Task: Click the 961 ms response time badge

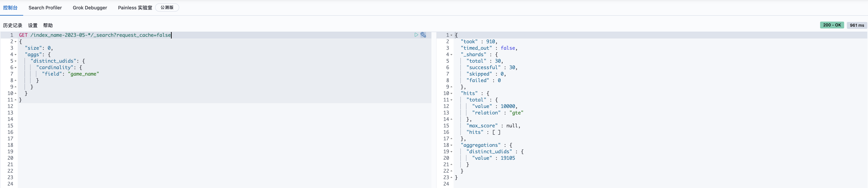Action: point(857,25)
